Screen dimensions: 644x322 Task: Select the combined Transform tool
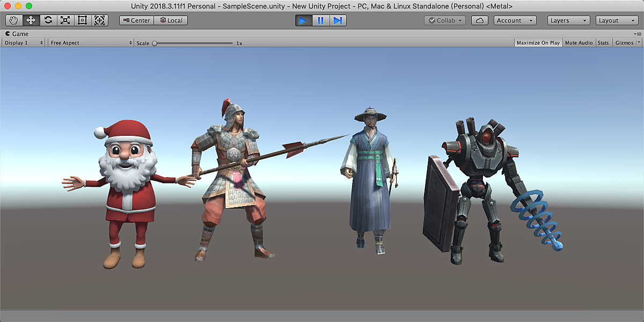coord(99,20)
